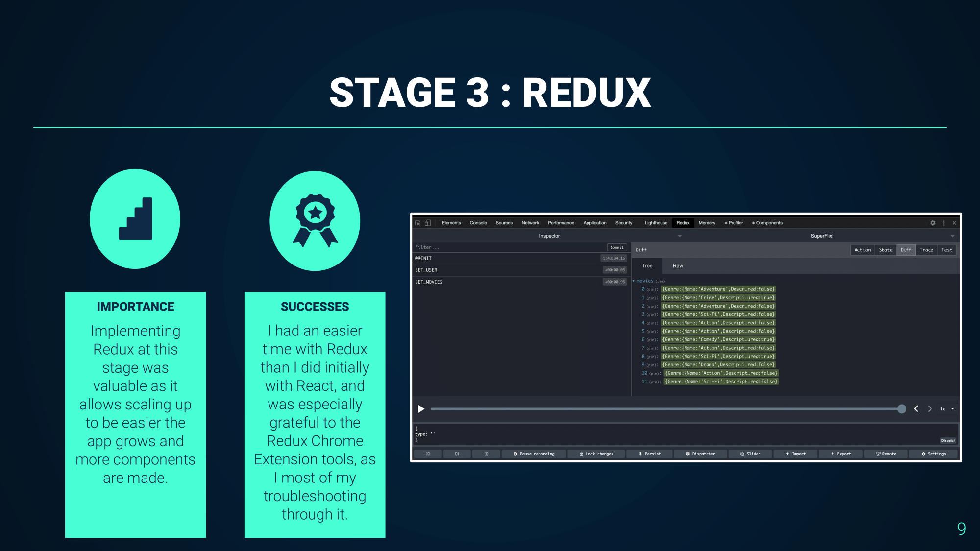980x551 pixels.
Task: Click play button on Redux timeline
Action: pos(421,408)
